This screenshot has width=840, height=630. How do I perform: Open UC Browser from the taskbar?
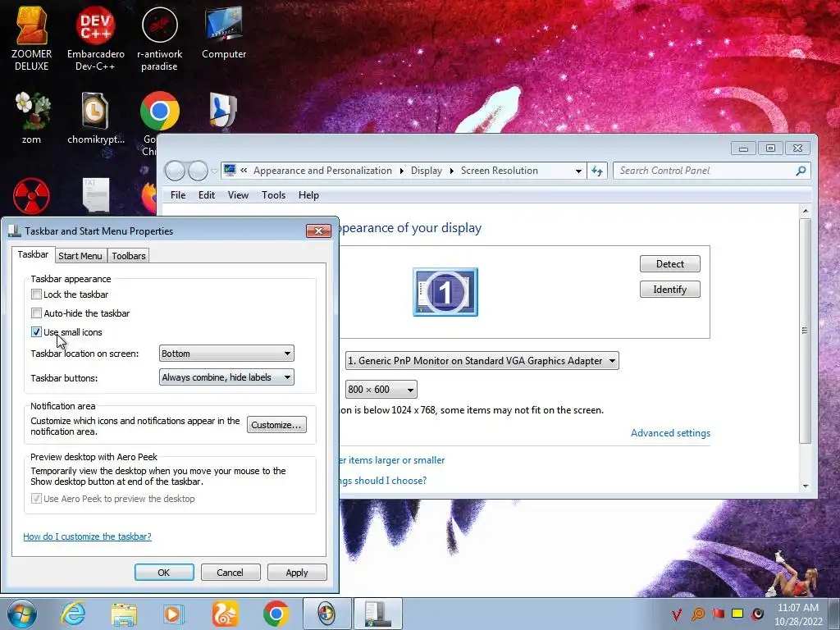point(225,614)
